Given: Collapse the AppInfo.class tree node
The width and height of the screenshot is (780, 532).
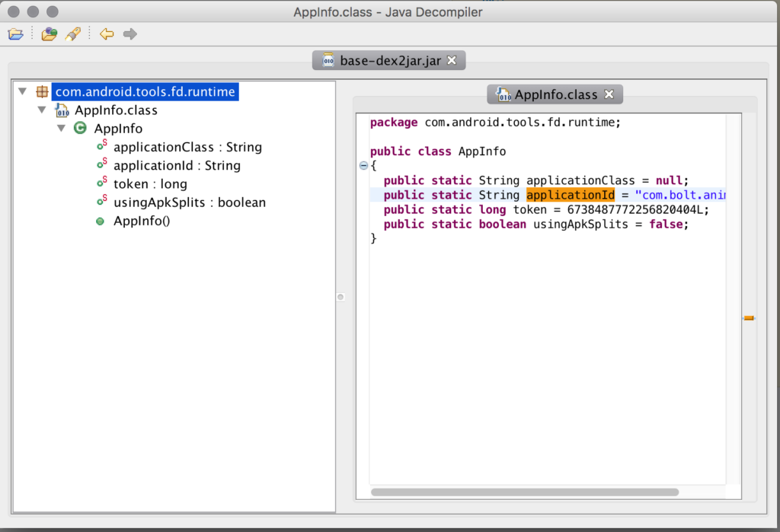Looking at the screenshot, I should (42, 110).
